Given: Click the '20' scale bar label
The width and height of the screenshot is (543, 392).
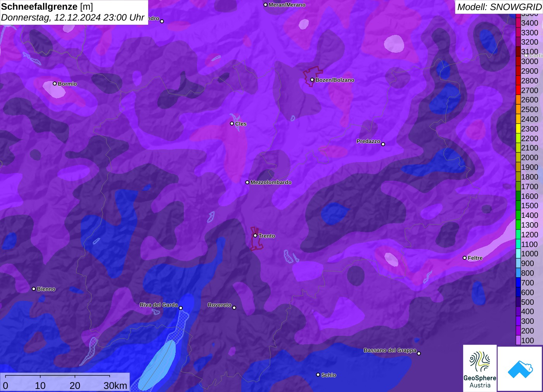Looking at the screenshot, I should [75, 385].
